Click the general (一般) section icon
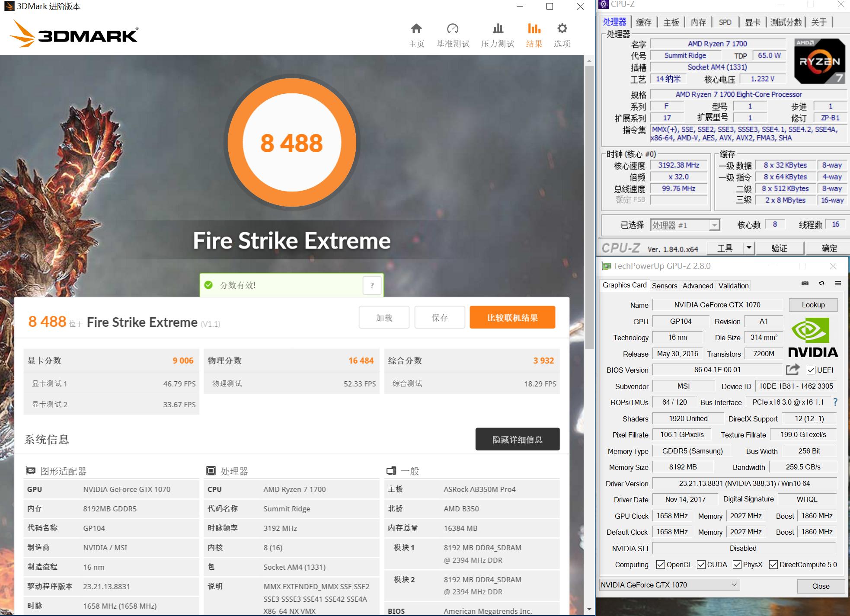 point(391,470)
